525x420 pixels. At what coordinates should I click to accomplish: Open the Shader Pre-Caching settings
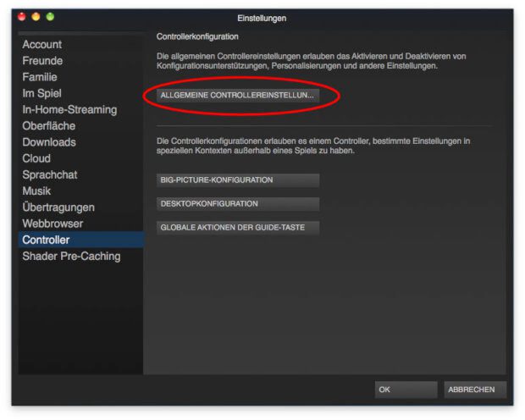coord(71,256)
